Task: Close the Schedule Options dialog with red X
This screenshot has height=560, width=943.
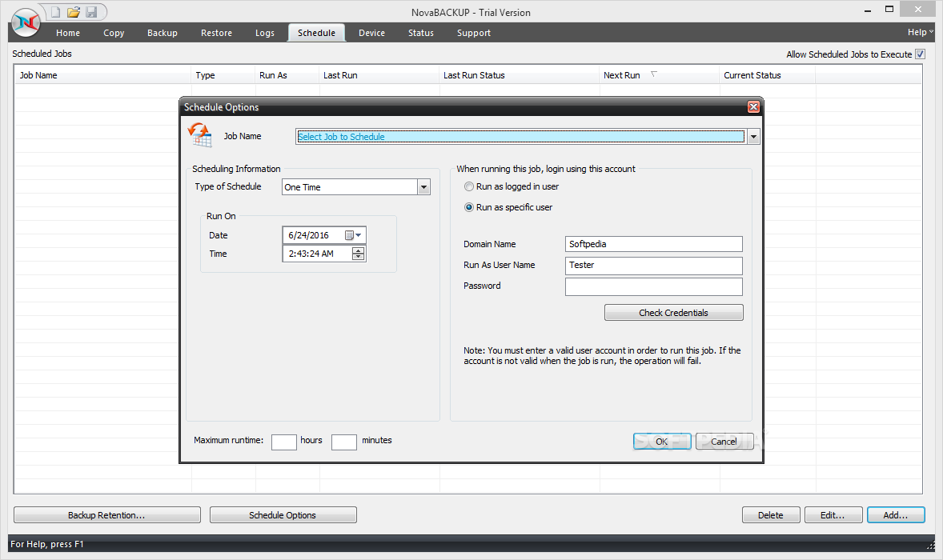Action: pyautogui.click(x=753, y=107)
